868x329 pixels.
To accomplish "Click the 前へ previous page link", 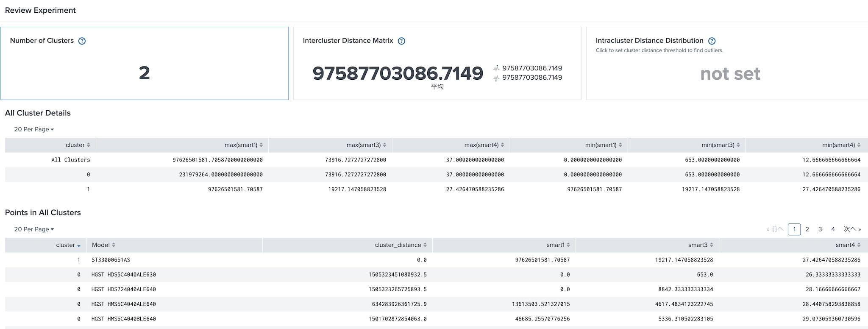I will click(x=775, y=229).
